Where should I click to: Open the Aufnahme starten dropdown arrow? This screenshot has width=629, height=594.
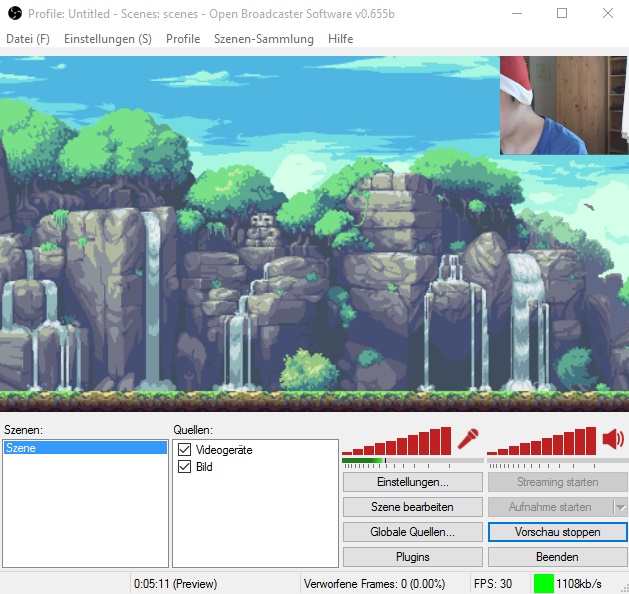620,507
